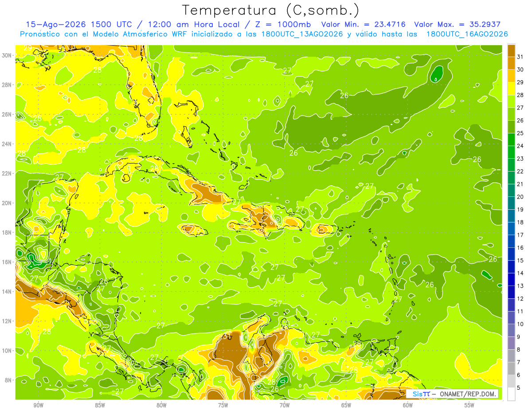Click latitude label "26N"
This screenshot has width=532, height=411.
[7, 114]
